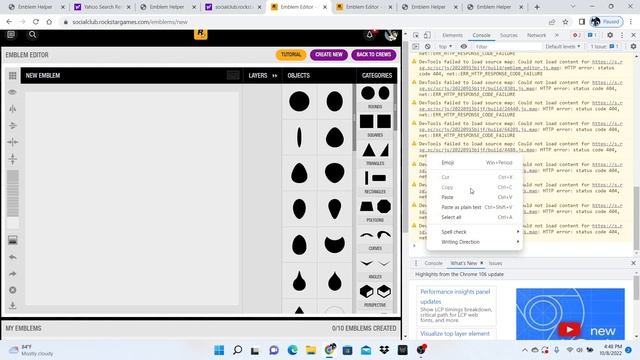This screenshot has height=360, width=640.
Task: Click the Create New button
Action: point(329,55)
